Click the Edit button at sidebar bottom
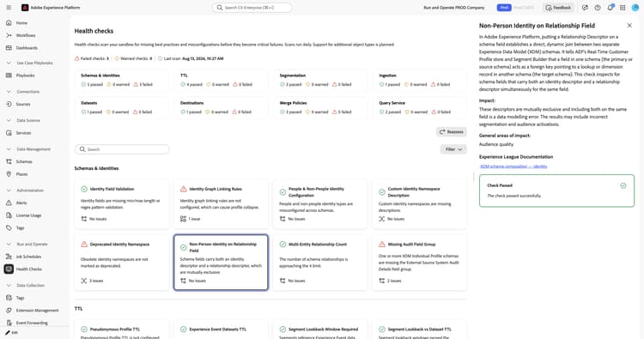The width and height of the screenshot is (644, 339). 11,333
